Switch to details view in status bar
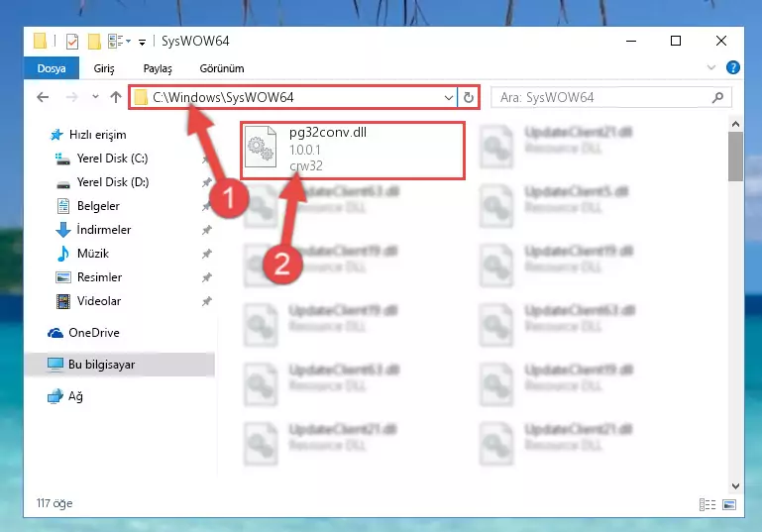 [x=708, y=504]
